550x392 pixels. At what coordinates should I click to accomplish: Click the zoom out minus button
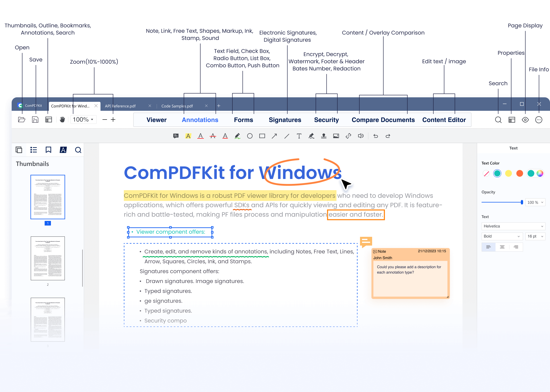pyautogui.click(x=105, y=120)
